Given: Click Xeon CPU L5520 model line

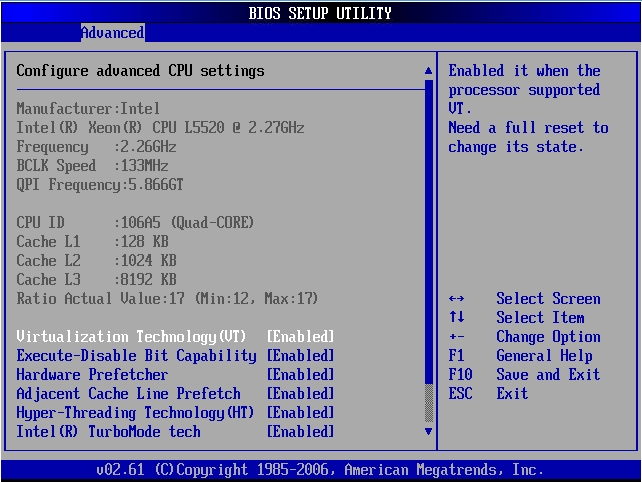Looking at the screenshot, I should [x=160, y=127].
